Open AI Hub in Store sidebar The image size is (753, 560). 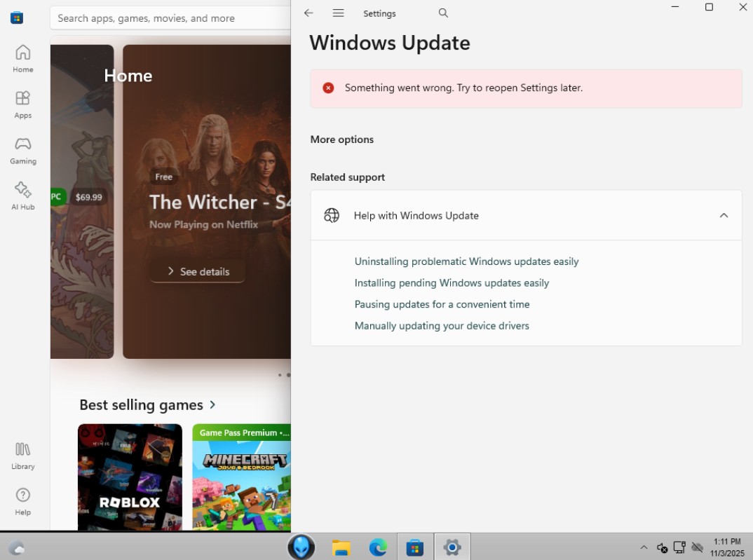(23, 196)
